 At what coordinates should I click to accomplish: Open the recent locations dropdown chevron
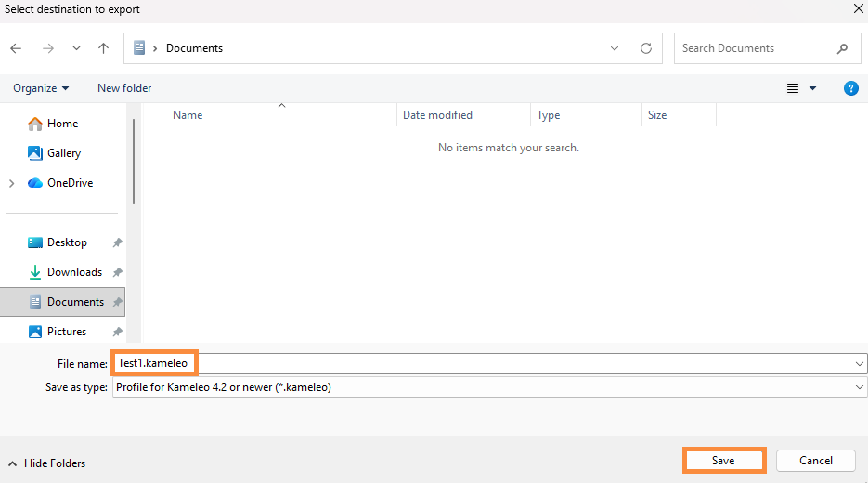point(76,48)
